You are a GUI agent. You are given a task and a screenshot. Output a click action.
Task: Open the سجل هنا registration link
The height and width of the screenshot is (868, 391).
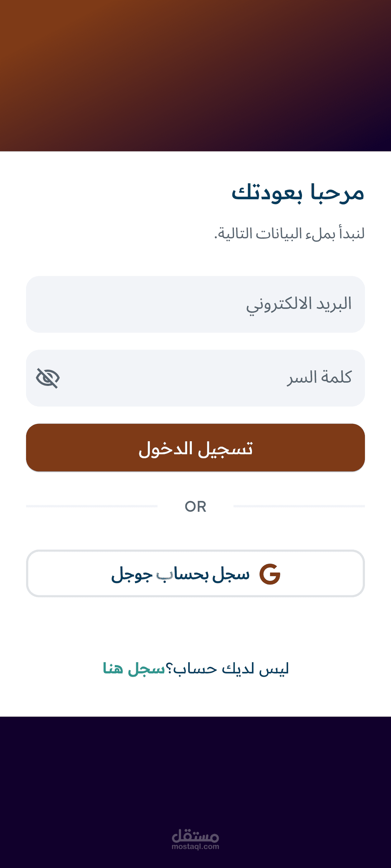point(134,669)
